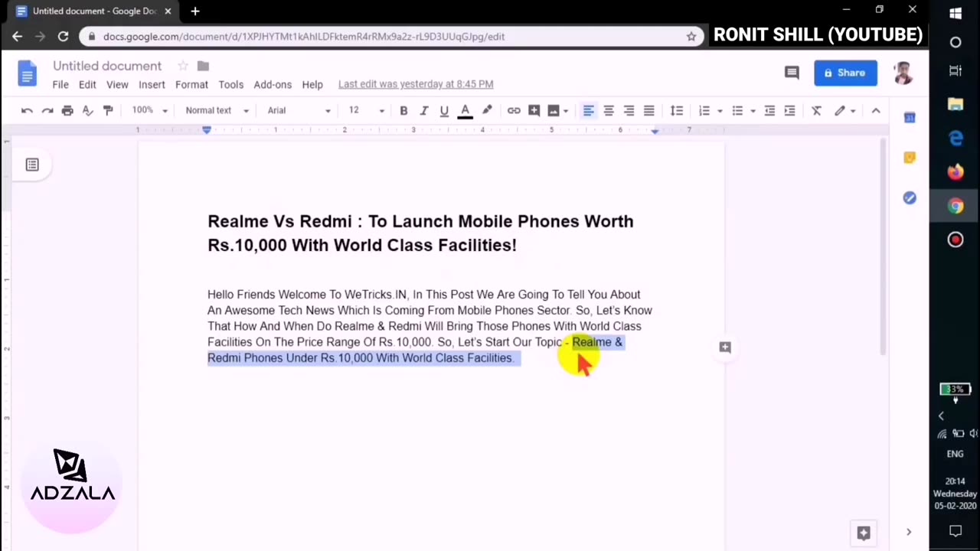The height and width of the screenshot is (551, 980).
Task: Click the Move to folder icon
Action: click(203, 66)
